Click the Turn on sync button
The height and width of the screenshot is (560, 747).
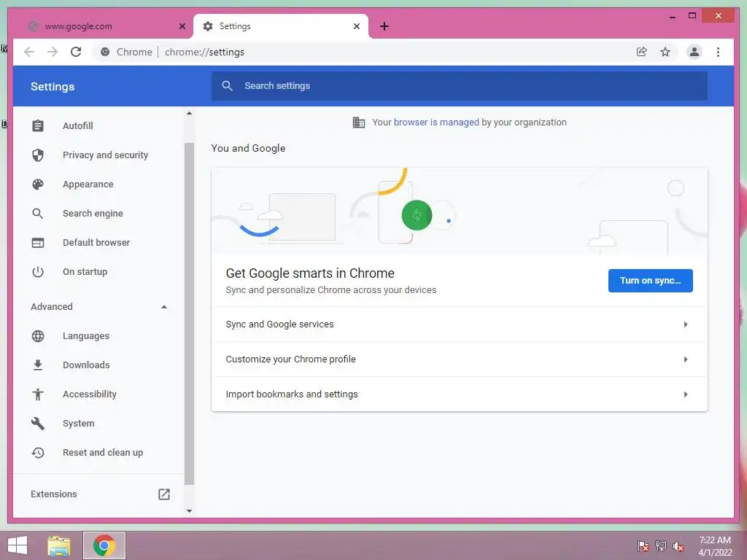tap(650, 281)
